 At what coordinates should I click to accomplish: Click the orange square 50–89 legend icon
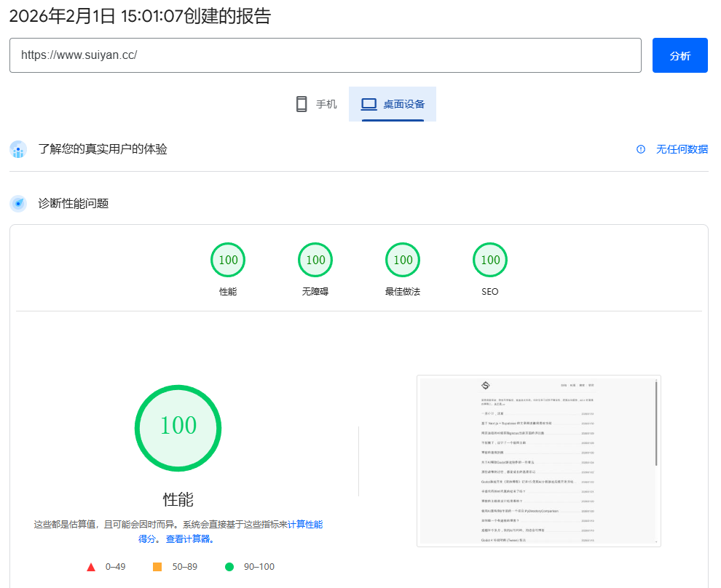click(157, 567)
